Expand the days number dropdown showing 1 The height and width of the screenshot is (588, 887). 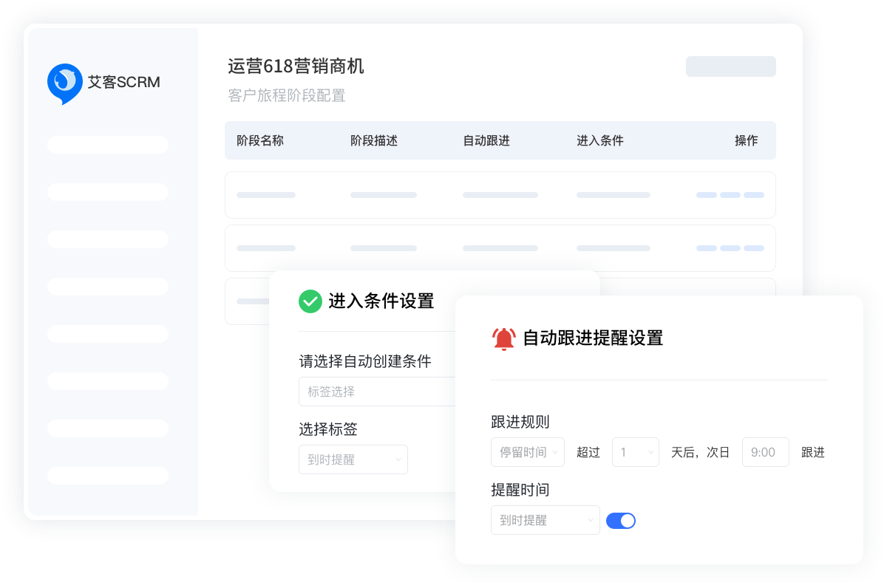click(635, 452)
